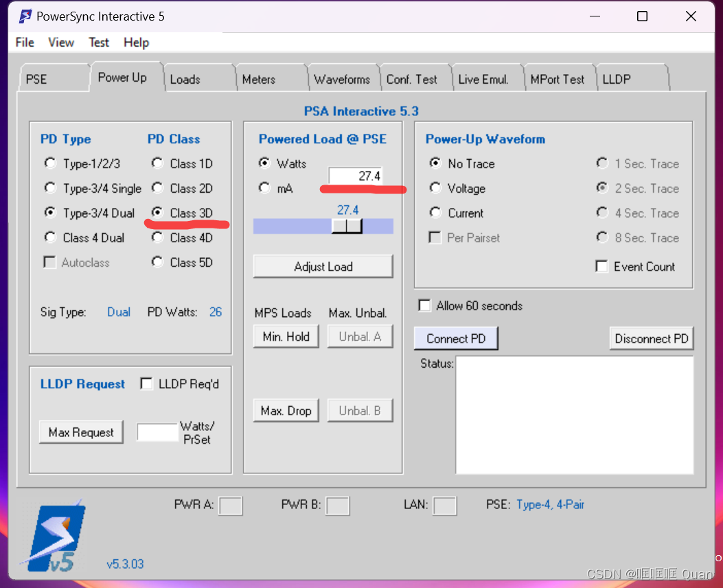The width and height of the screenshot is (723, 588).
Task: Select 8 Sec. Trace option
Action: click(x=602, y=237)
